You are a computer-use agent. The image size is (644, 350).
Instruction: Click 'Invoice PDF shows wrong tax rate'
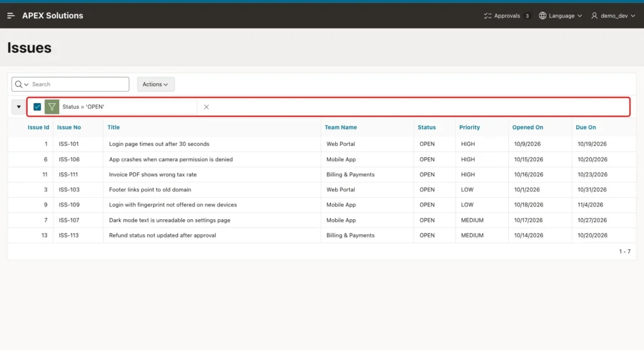pos(153,174)
